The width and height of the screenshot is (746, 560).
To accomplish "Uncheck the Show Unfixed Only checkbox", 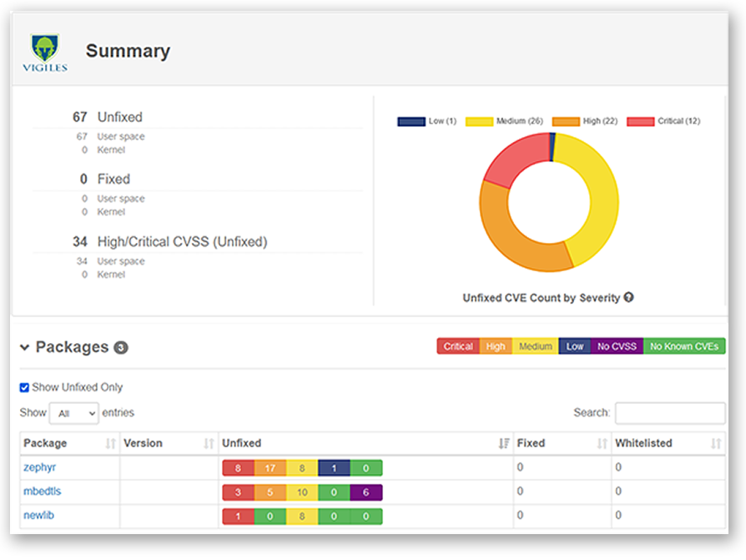I will pos(25,387).
